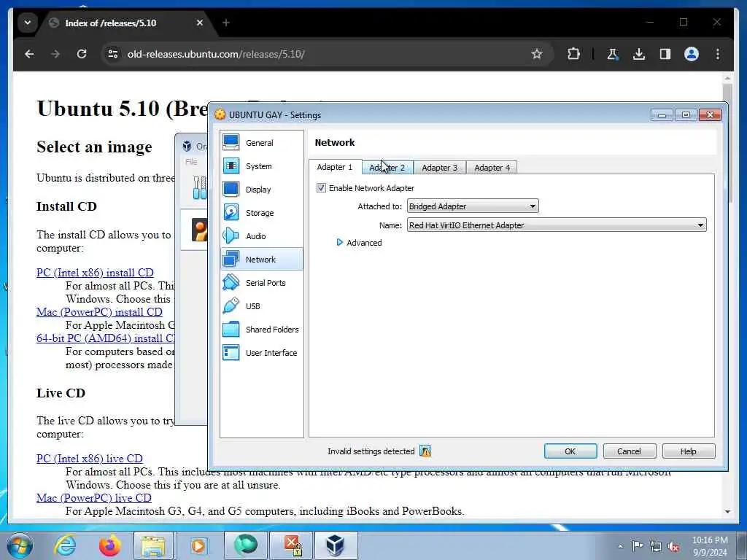Select User Interface icon in settings

(231, 352)
